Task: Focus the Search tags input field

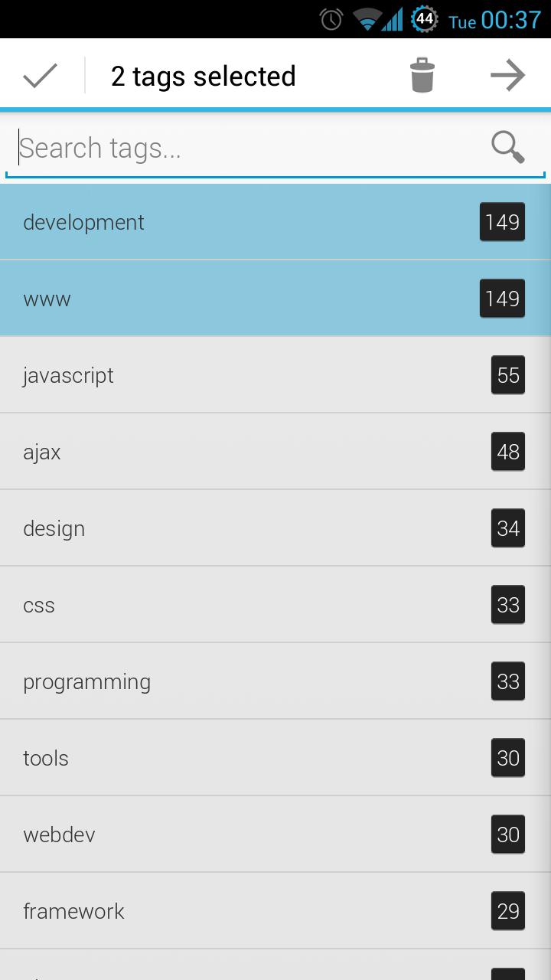Action: pyautogui.click(x=245, y=148)
